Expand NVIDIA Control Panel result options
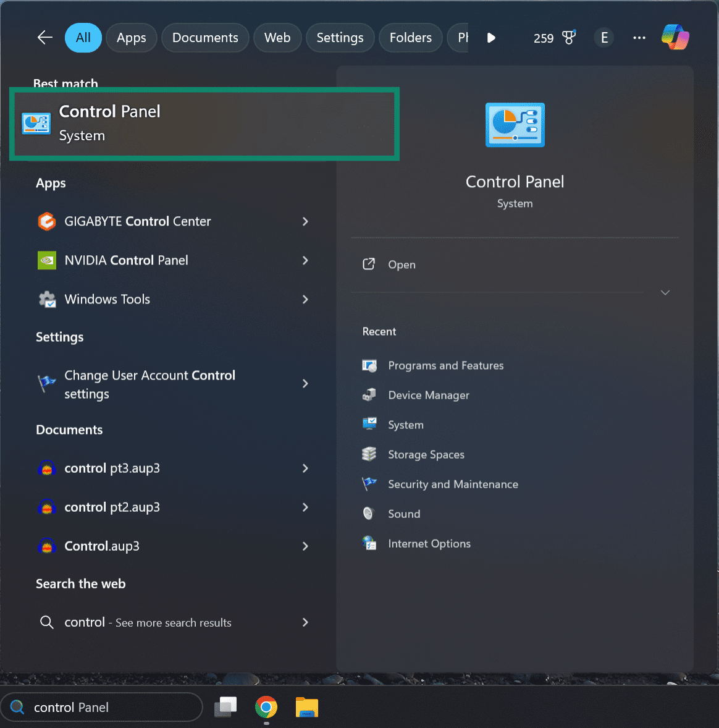719x728 pixels. tap(305, 260)
